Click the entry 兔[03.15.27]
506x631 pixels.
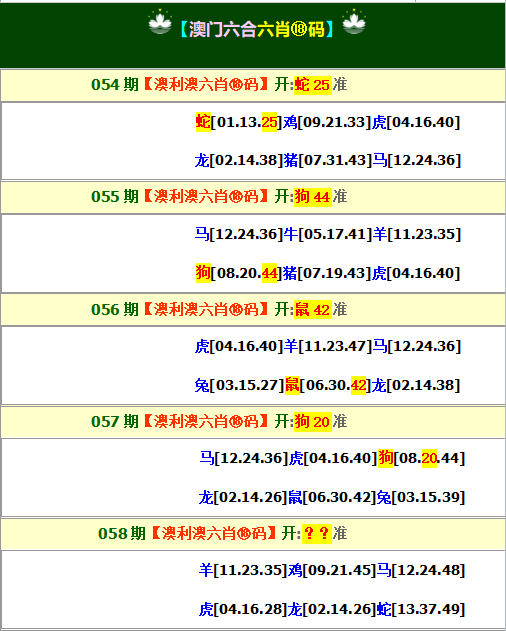tap(239, 385)
